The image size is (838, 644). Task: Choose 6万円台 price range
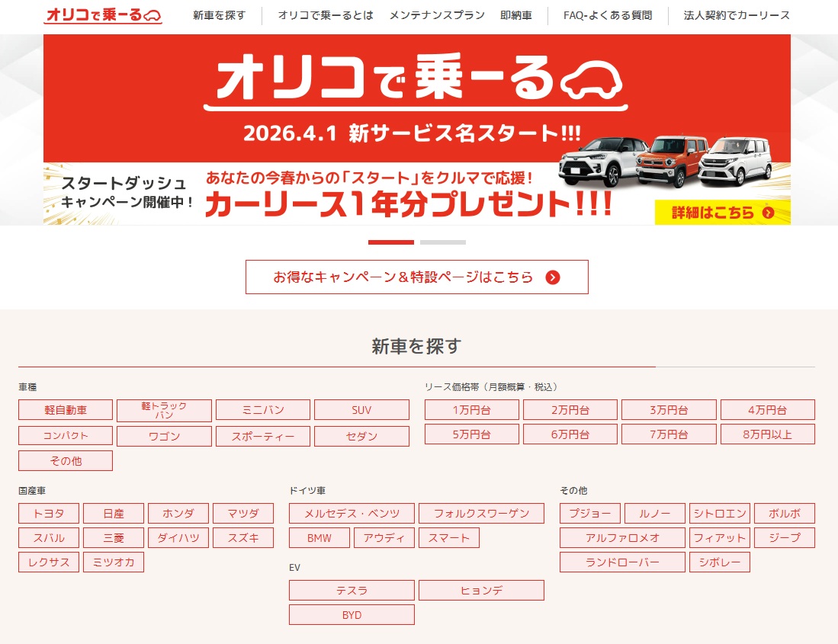point(570,434)
